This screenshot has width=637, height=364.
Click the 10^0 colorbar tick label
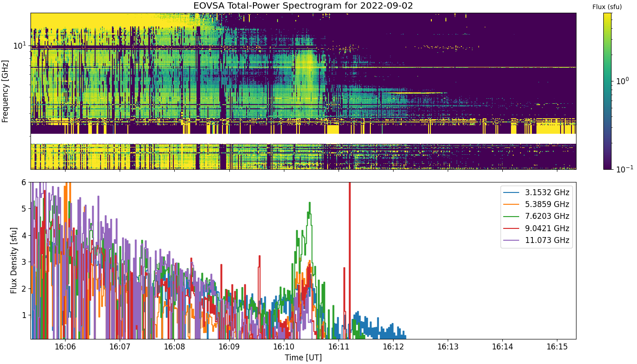pyautogui.click(x=622, y=81)
